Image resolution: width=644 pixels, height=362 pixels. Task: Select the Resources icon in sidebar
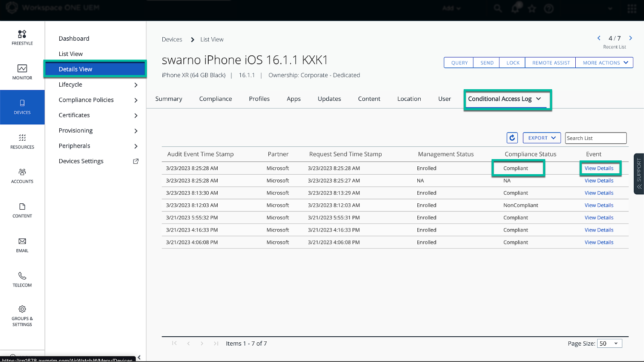[22, 138]
